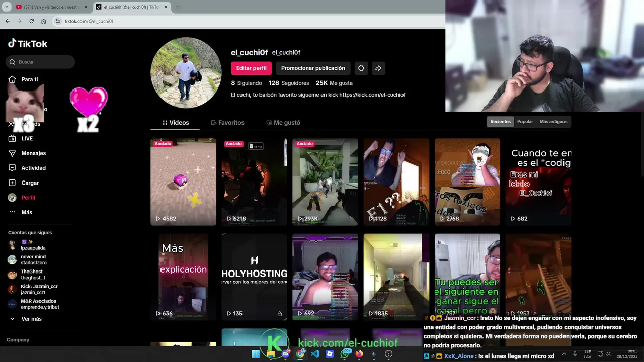Viewport: 644px width, 362px height.
Task: Open Firefox from the taskbar
Action: pyautogui.click(x=359, y=354)
